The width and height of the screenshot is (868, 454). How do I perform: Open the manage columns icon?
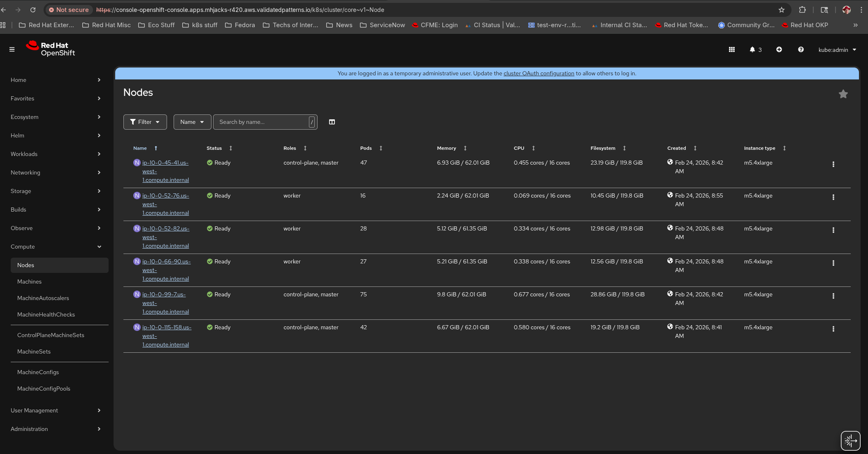point(332,122)
